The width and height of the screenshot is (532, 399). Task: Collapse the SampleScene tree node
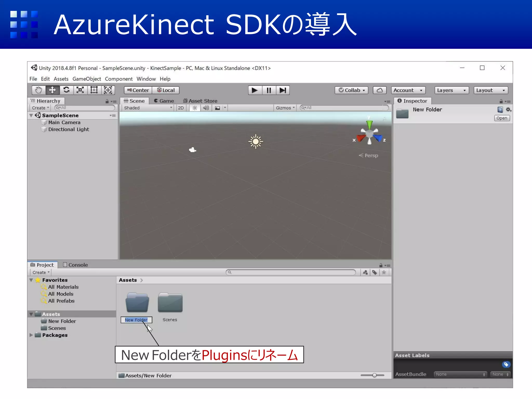pyautogui.click(x=31, y=115)
